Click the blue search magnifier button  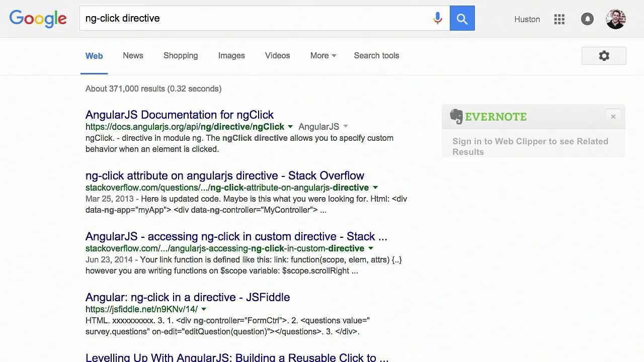pyautogui.click(x=462, y=19)
